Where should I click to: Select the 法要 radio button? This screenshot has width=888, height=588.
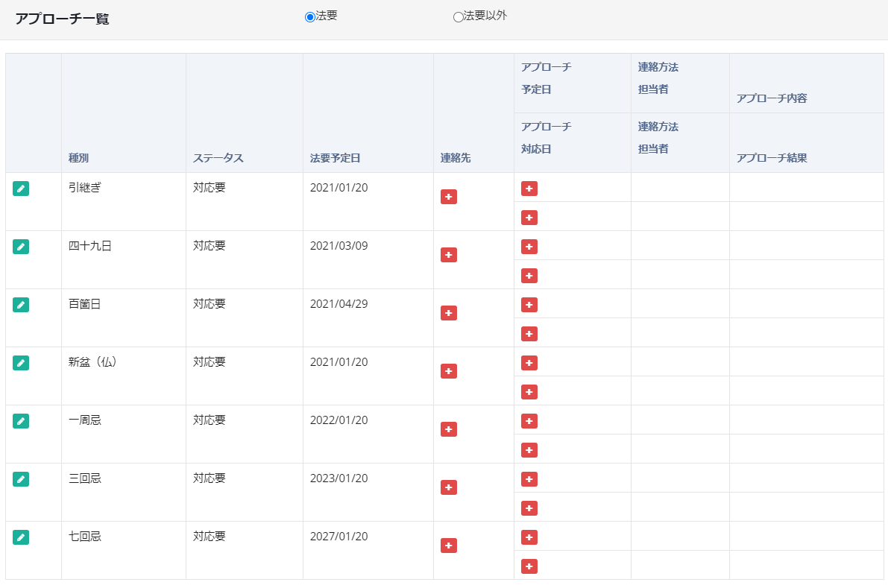click(x=310, y=17)
